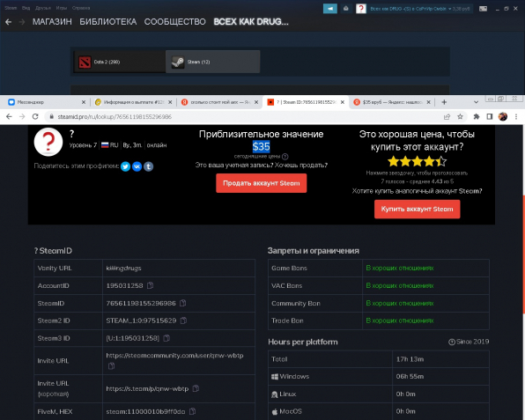Viewport: 525px width, 420px height.
Task: Open new browser tab with plus
Action: (444, 102)
